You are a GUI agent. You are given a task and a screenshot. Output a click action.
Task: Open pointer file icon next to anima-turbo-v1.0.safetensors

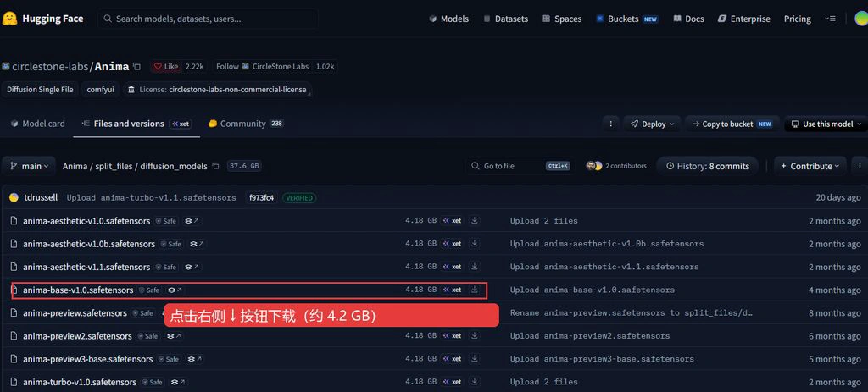180,382
